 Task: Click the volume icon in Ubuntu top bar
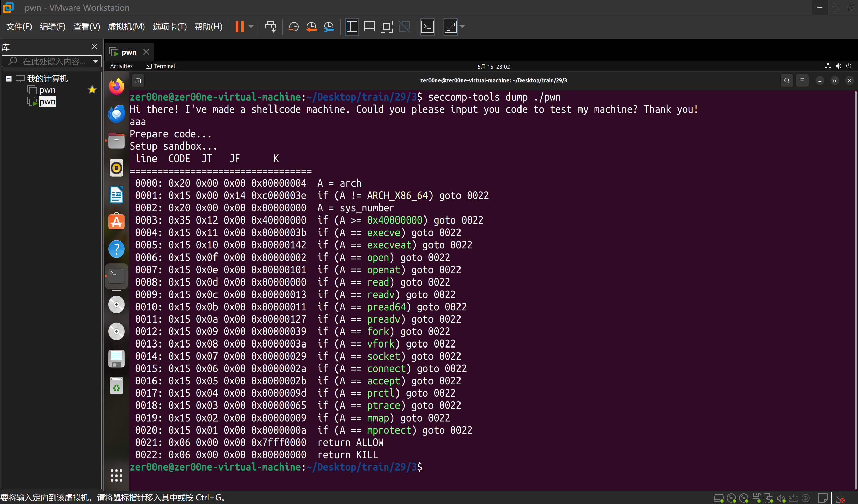(838, 66)
